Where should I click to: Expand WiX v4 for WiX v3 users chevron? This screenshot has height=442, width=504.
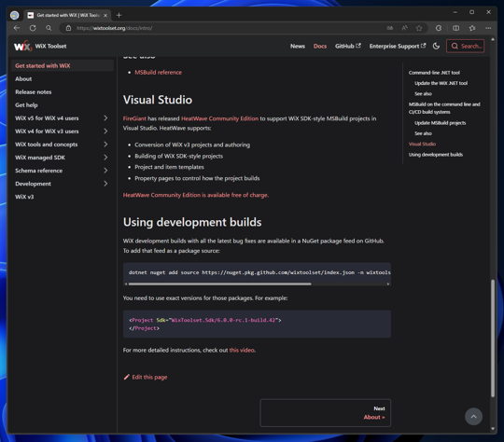[105, 131]
